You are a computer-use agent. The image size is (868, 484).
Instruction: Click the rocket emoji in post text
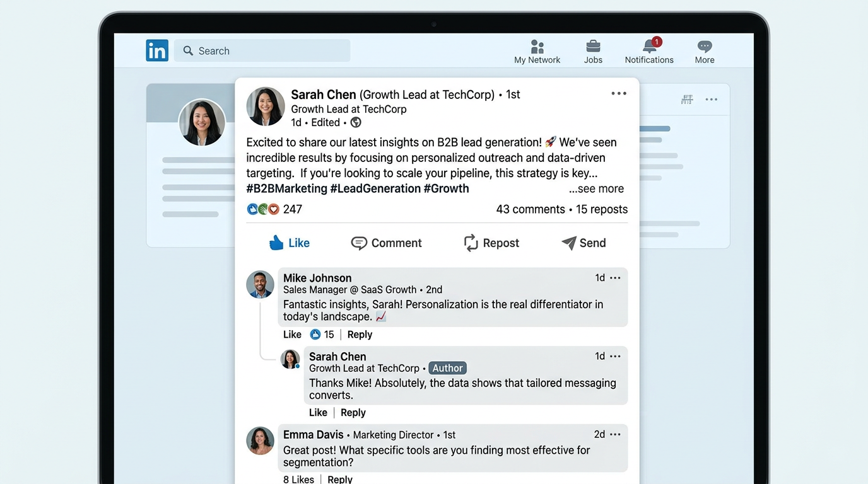click(x=551, y=142)
